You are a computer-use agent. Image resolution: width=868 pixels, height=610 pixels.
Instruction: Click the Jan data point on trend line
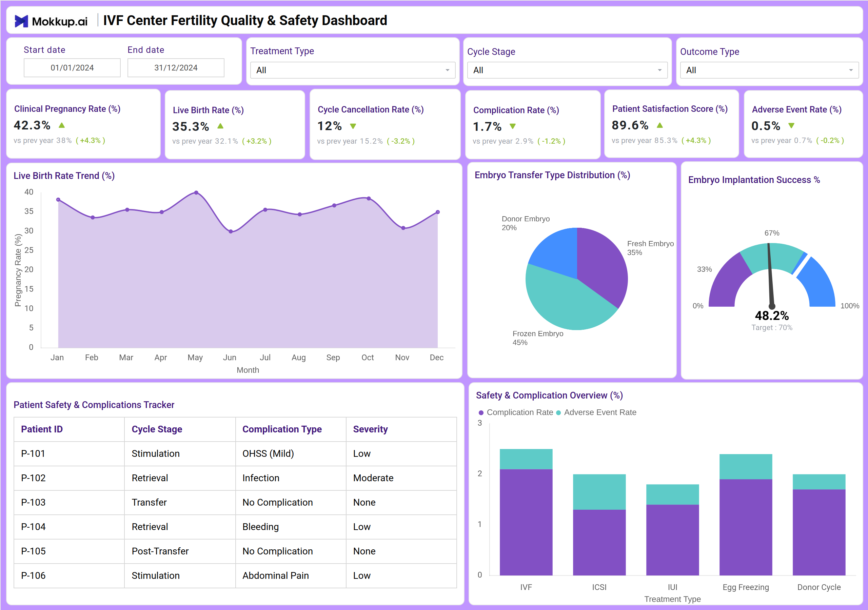[x=58, y=200]
